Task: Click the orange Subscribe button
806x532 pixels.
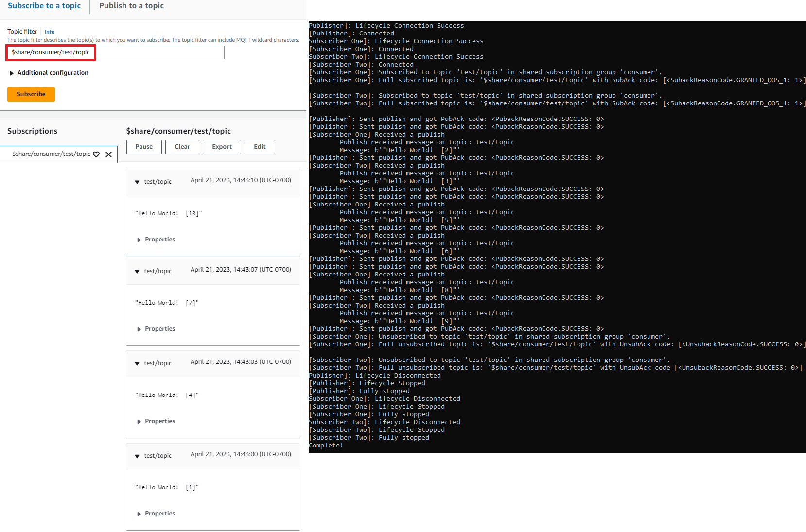Action: click(31, 94)
